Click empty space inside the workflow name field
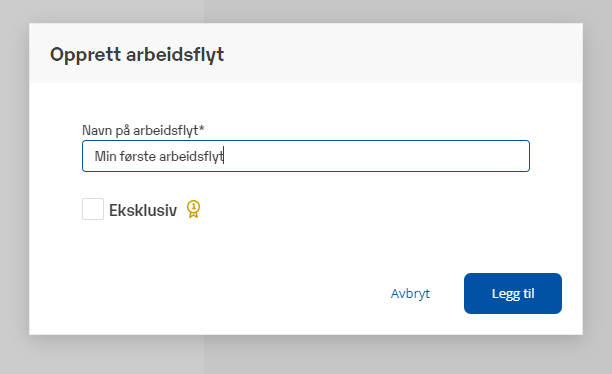The height and width of the screenshot is (374, 612). tap(375, 156)
